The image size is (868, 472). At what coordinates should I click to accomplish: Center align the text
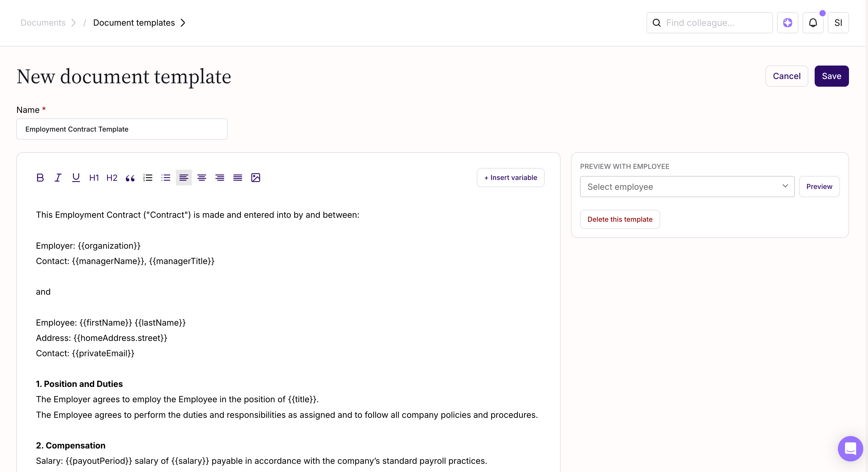click(x=202, y=178)
